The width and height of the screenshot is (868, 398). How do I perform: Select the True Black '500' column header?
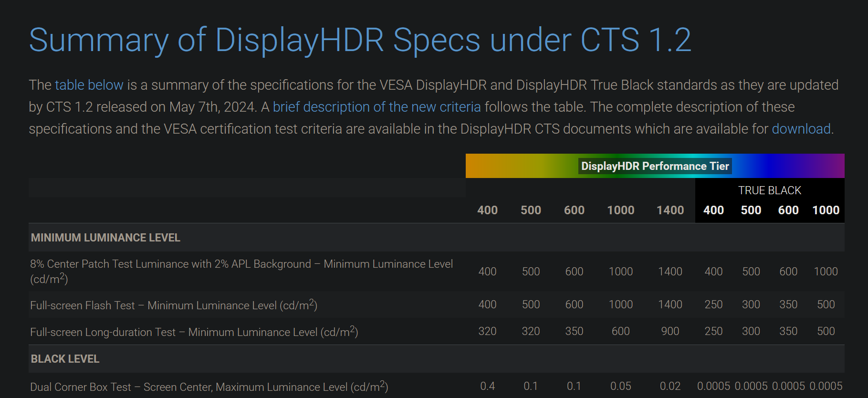tap(751, 210)
